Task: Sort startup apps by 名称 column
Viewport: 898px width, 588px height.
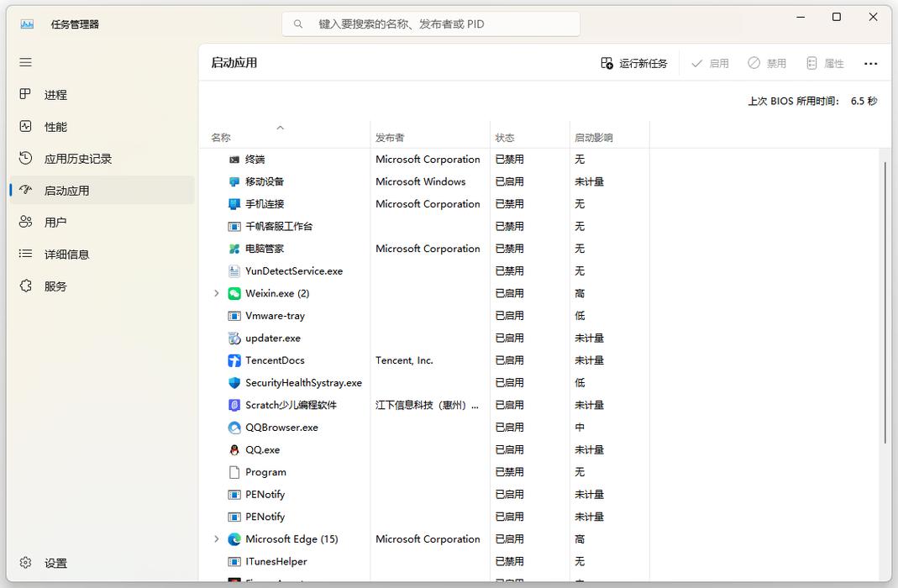Action: [220, 135]
